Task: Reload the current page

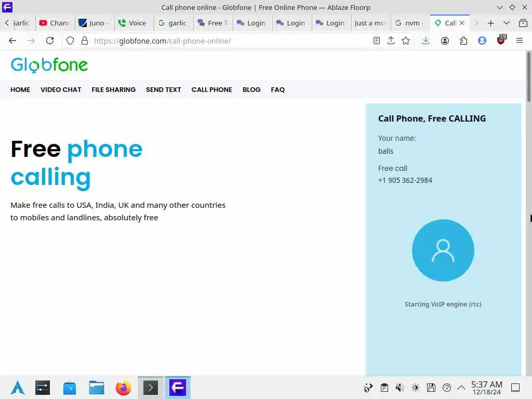Action: coord(50,41)
